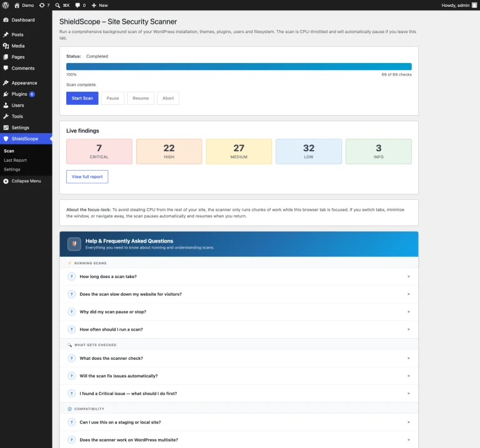Click the Info findings card showing 3
The width and height of the screenshot is (480, 448).
(x=379, y=151)
